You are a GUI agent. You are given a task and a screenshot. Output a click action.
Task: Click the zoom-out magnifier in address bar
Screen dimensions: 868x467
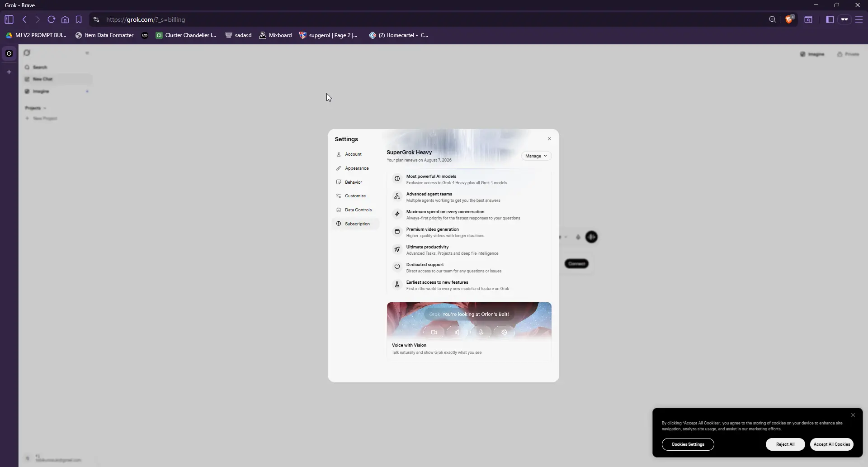pyautogui.click(x=773, y=19)
